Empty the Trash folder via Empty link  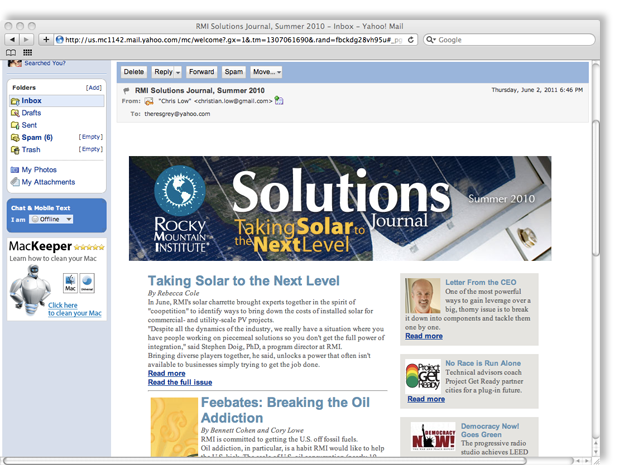pyautogui.click(x=91, y=149)
